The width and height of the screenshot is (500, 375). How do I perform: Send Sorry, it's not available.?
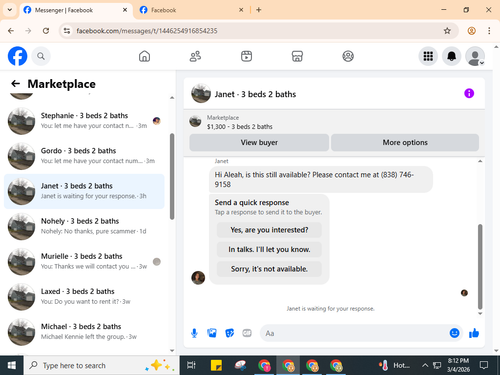coord(269,269)
